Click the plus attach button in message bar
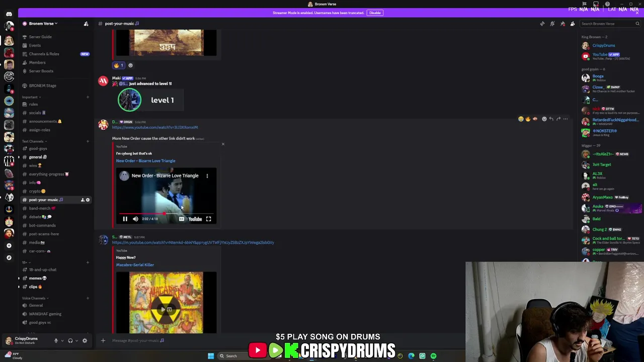 (103, 341)
